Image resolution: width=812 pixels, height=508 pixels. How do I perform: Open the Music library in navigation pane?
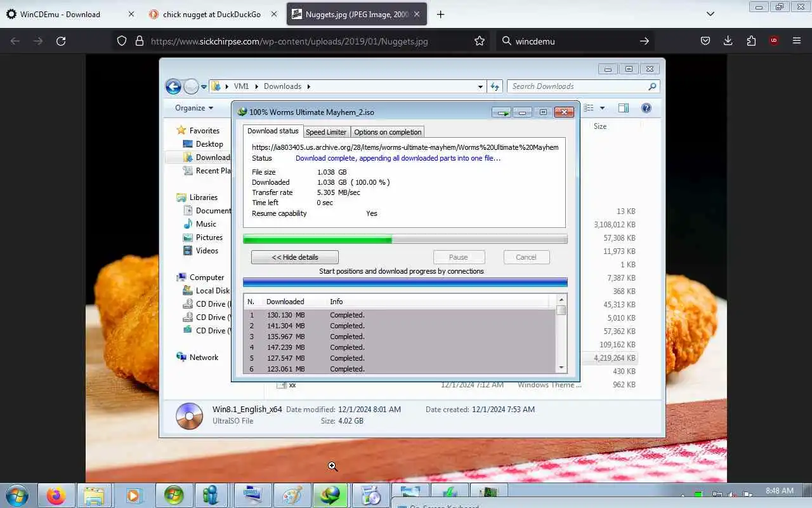coord(206,224)
